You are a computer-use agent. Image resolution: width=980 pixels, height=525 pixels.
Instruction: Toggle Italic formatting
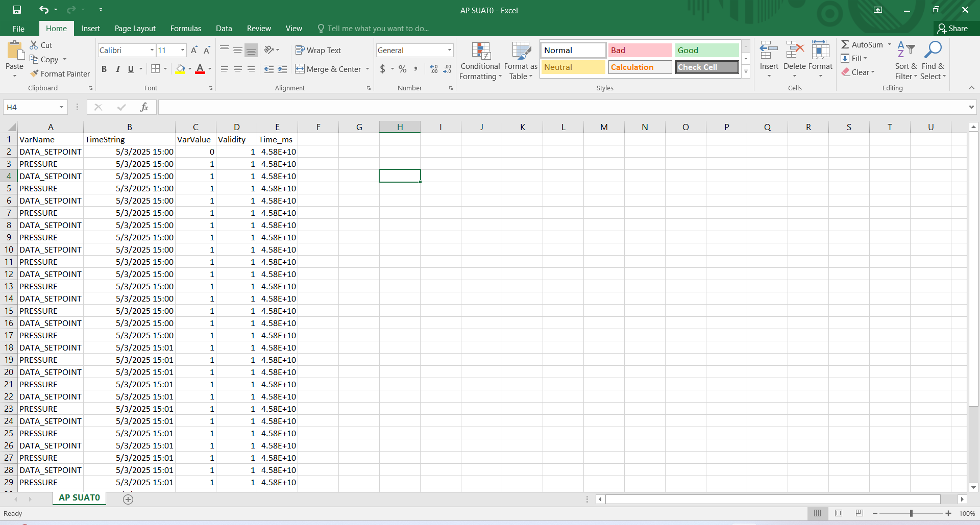tap(117, 69)
